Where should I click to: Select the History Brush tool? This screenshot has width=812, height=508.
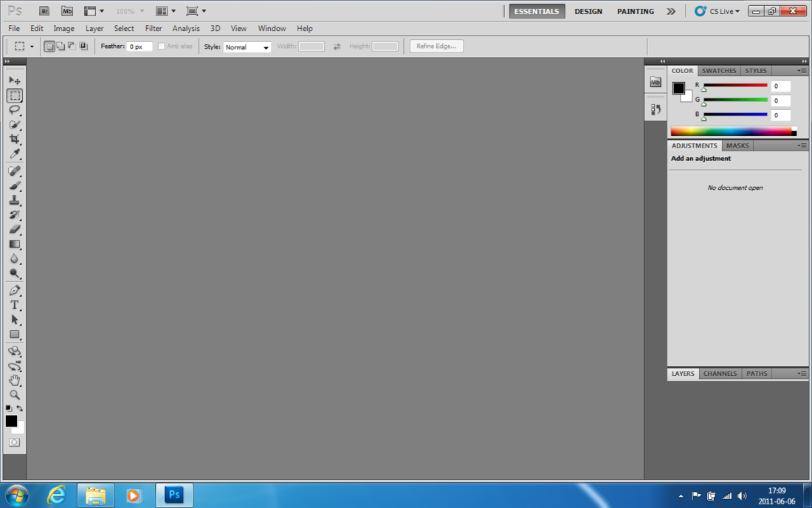click(15, 214)
